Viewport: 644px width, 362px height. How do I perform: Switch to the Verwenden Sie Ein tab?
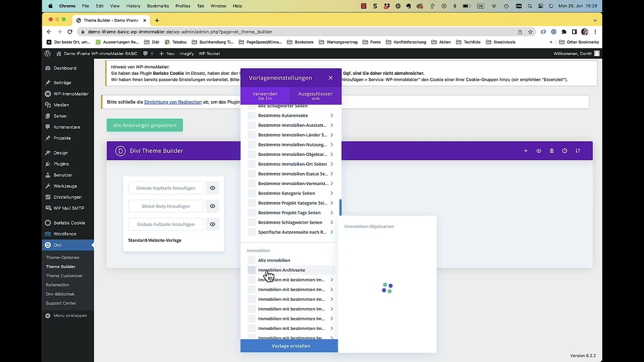coord(265,96)
